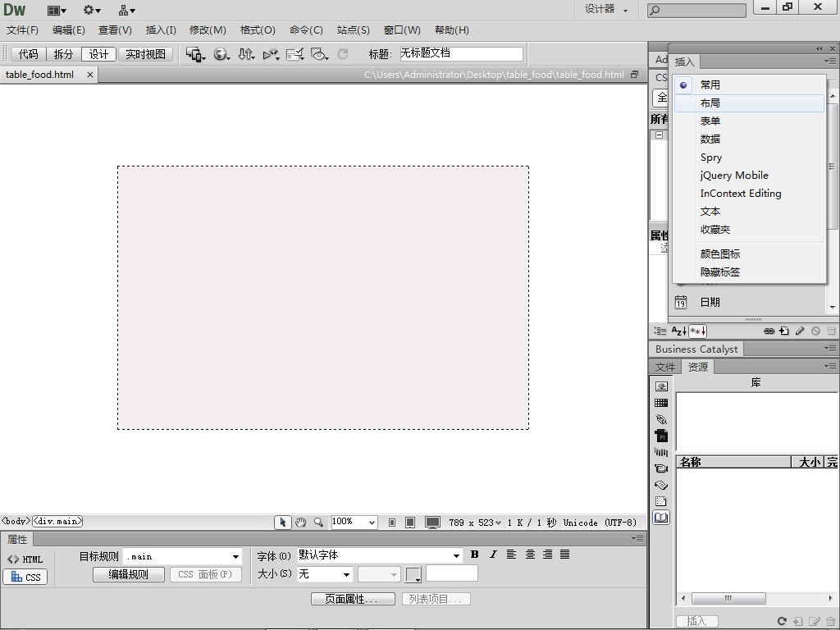Screen dimensions: 840x630
Task: Switch to the 文件 panel tab
Action: [664, 367]
